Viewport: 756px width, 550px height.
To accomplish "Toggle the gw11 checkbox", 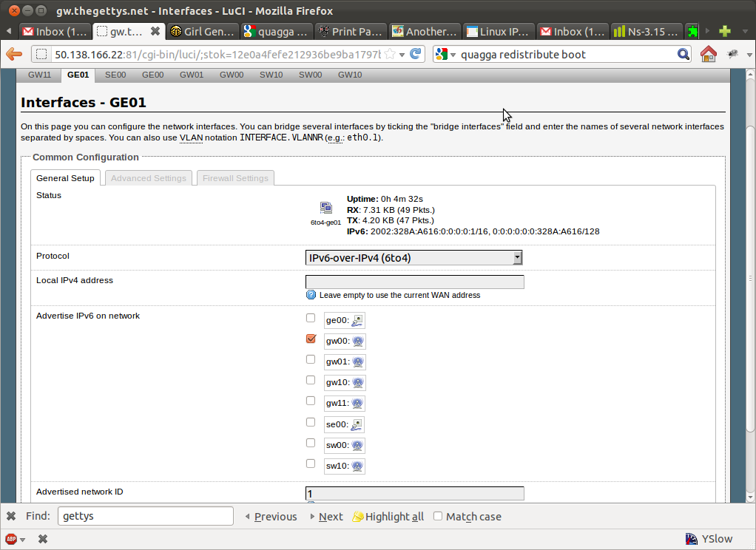I will pos(311,401).
